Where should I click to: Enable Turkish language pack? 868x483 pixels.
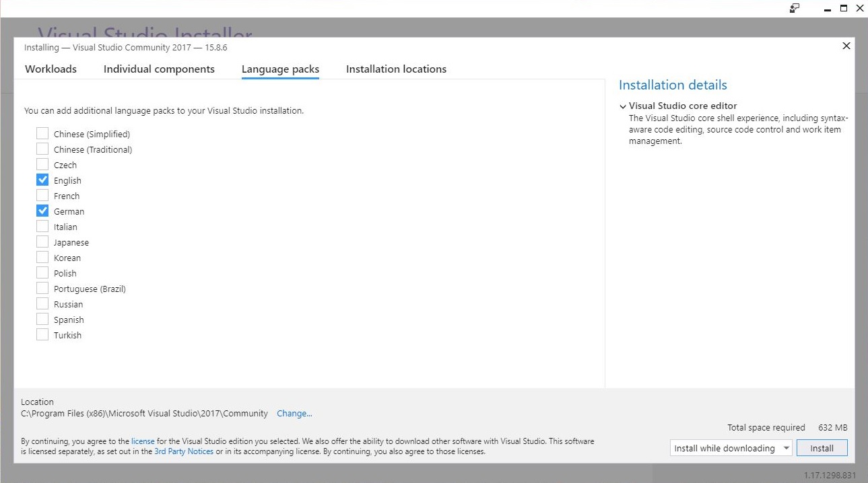(x=42, y=334)
